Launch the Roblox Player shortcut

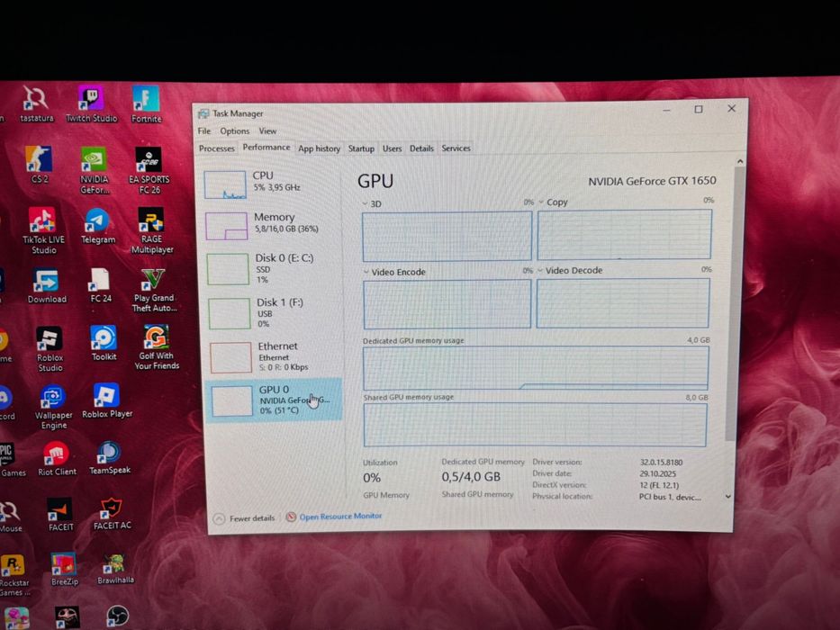106,400
